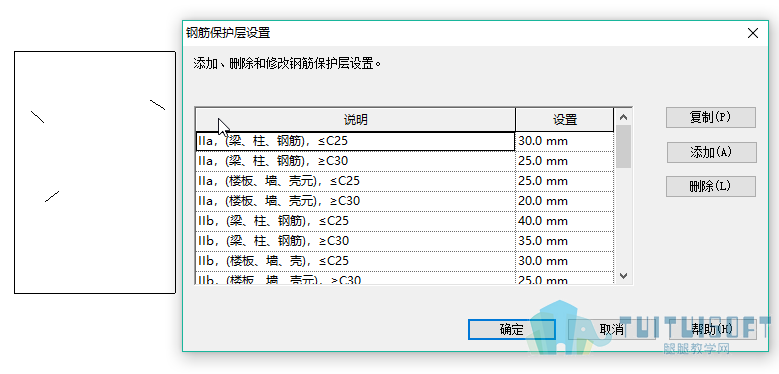Click the 35.0 mm setting cell
This screenshot has width=779, height=374.
point(565,241)
